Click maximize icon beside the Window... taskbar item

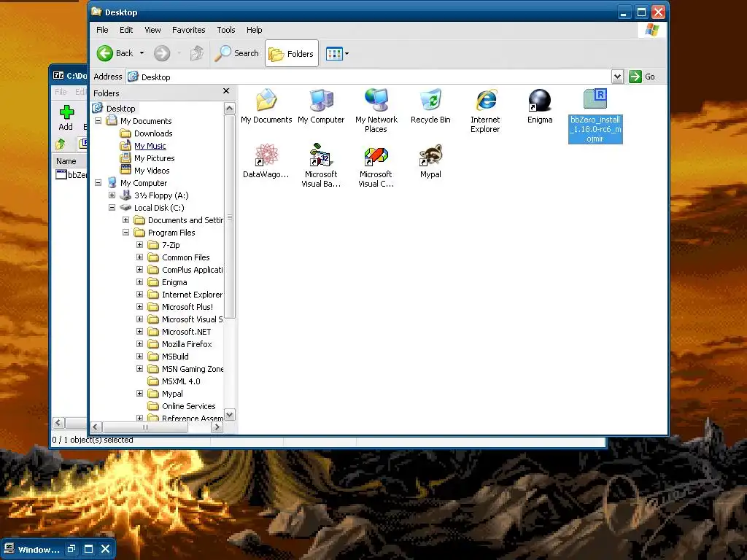coord(88,549)
